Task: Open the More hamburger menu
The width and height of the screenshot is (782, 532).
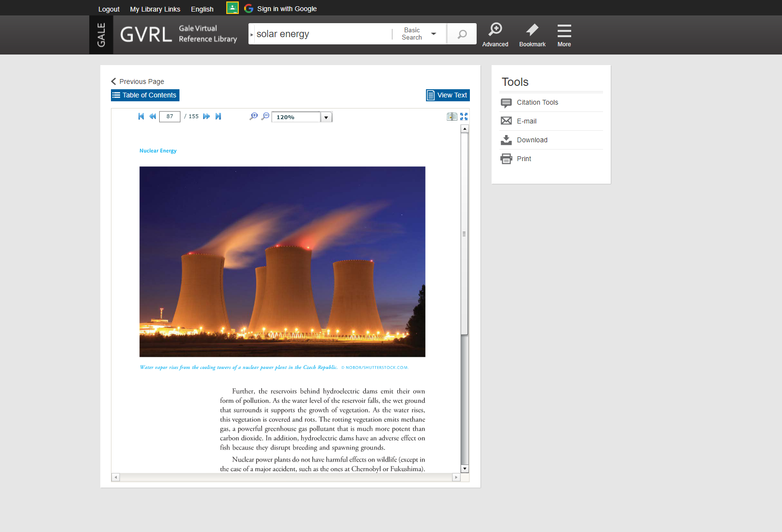Action: click(564, 35)
